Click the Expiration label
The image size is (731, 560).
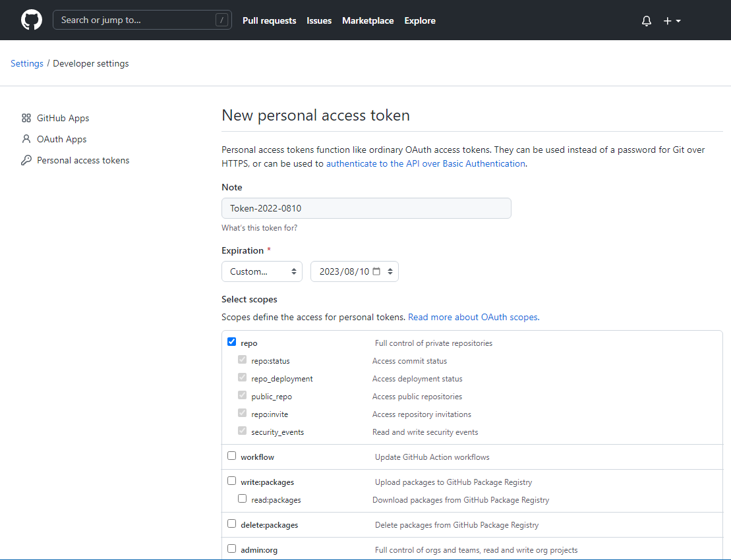pyautogui.click(x=243, y=250)
